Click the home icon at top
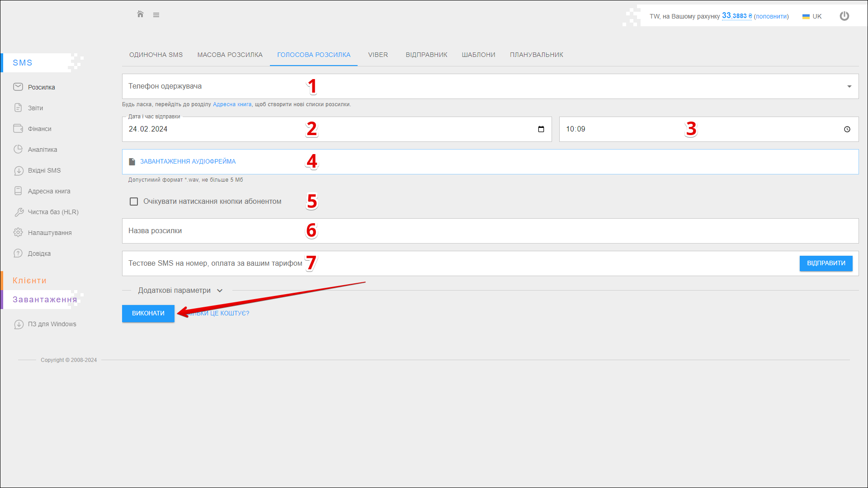The image size is (868, 488). coord(140,14)
